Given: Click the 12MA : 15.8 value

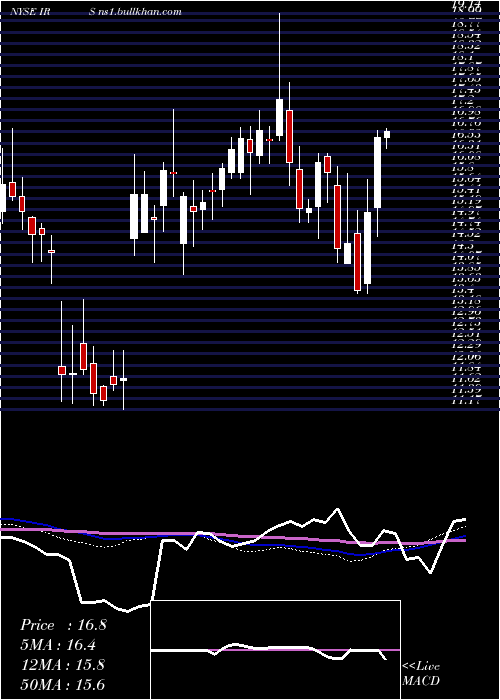Looking at the screenshot, I should [x=63, y=664].
